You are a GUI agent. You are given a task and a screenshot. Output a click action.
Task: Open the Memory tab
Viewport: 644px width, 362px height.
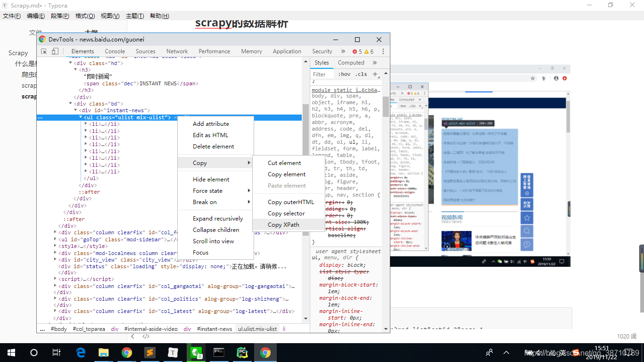coord(252,51)
